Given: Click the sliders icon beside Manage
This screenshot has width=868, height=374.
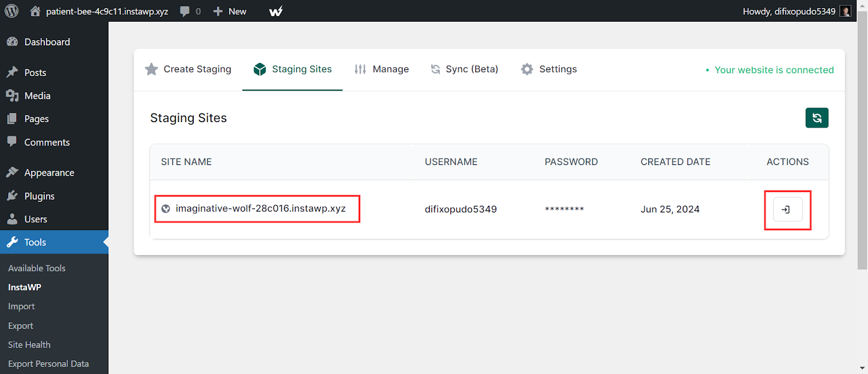Looking at the screenshot, I should pyautogui.click(x=360, y=69).
